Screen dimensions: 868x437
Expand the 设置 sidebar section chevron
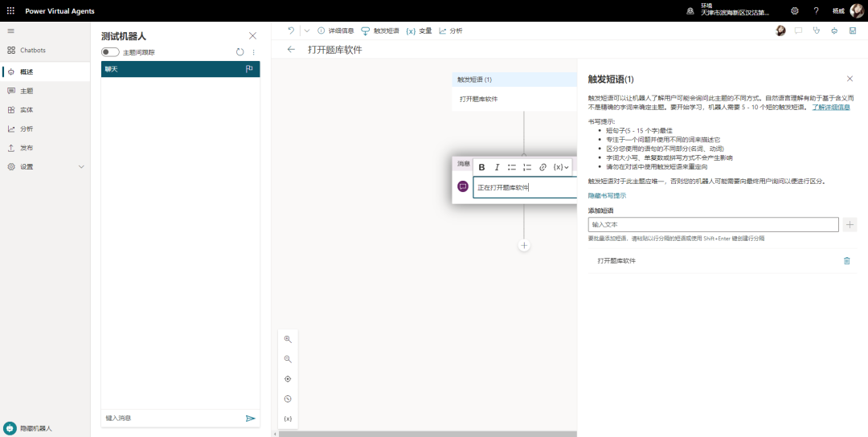pos(81,166)
